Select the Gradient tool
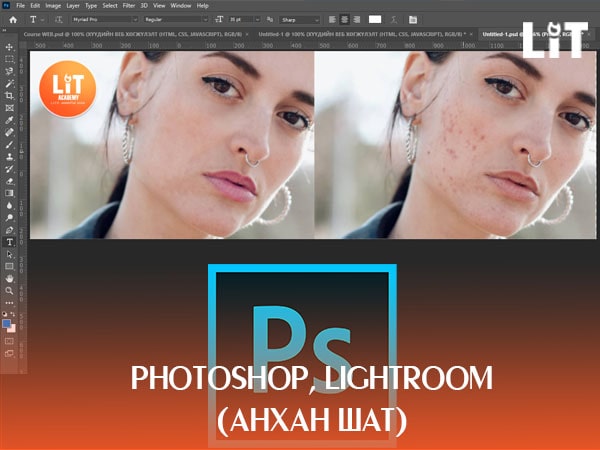The width and height of the screenshot is (600, 450). click(x=9, y=193)
